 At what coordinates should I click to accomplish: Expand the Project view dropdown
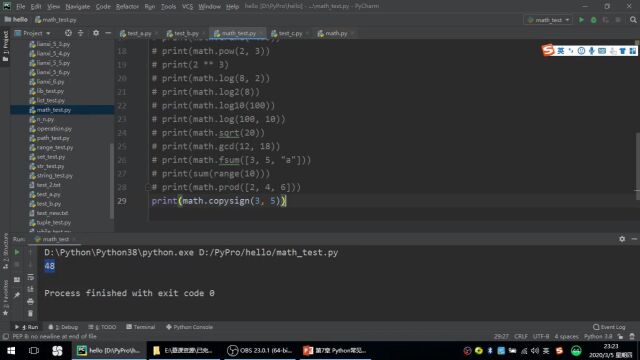point(33,33)
